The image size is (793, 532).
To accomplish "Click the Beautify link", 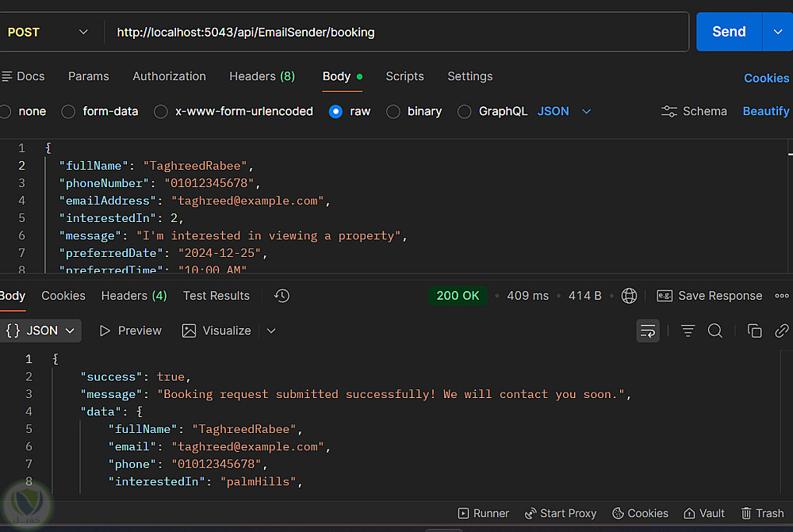I will 765,112.
